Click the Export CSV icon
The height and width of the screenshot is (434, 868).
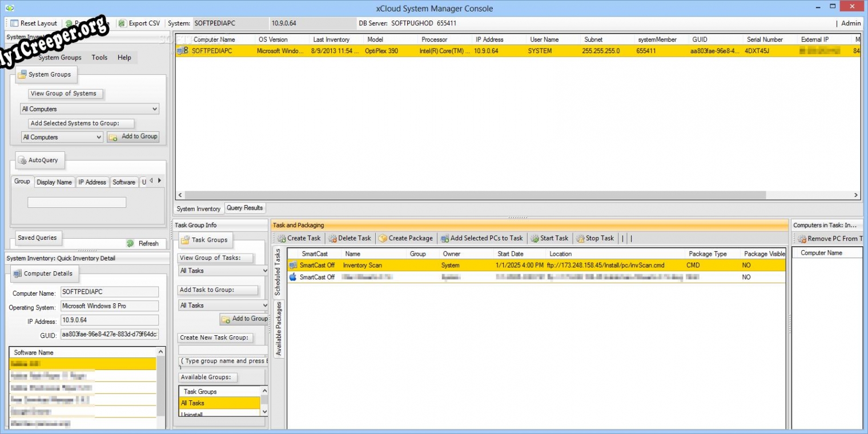(x=122, y=23)
